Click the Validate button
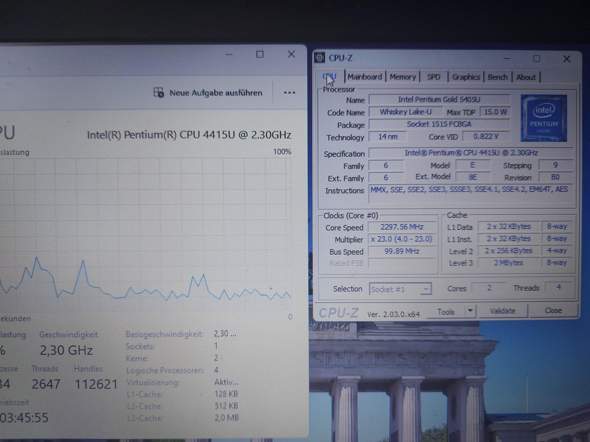 tap(502, 311)
